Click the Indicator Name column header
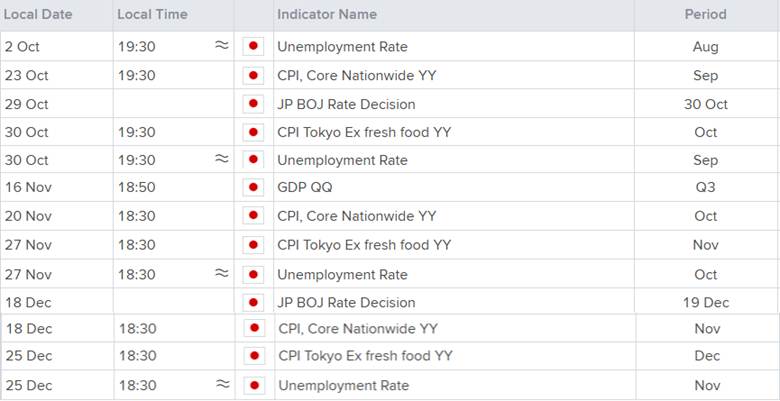The width and height of the screenshot is (780, 401). 327,15
